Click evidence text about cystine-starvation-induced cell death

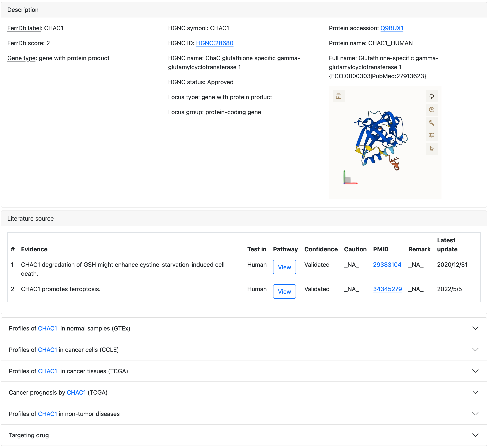[123, 269]
